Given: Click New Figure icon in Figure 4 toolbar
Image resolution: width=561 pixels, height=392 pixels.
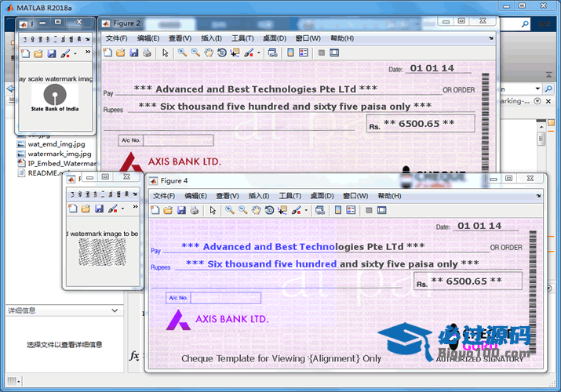Looking at the screenshot, I should pyautogui.click(x=155, y=210).
